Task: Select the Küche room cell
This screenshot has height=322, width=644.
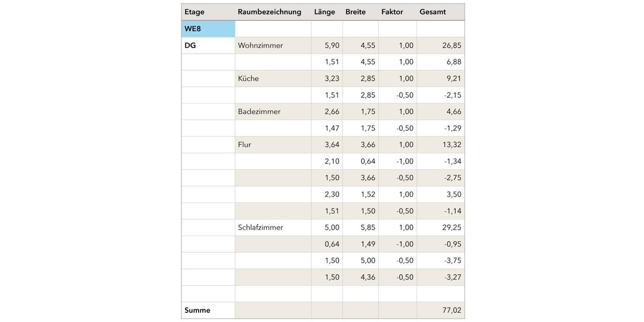Action: pos(273,78)
